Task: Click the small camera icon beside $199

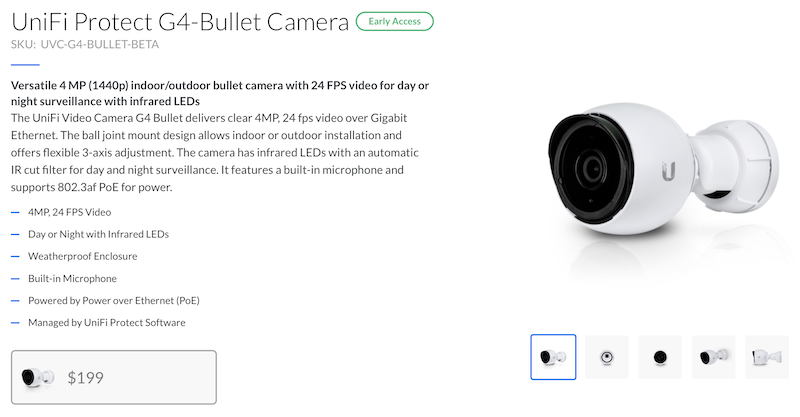Action: (38, 378)
